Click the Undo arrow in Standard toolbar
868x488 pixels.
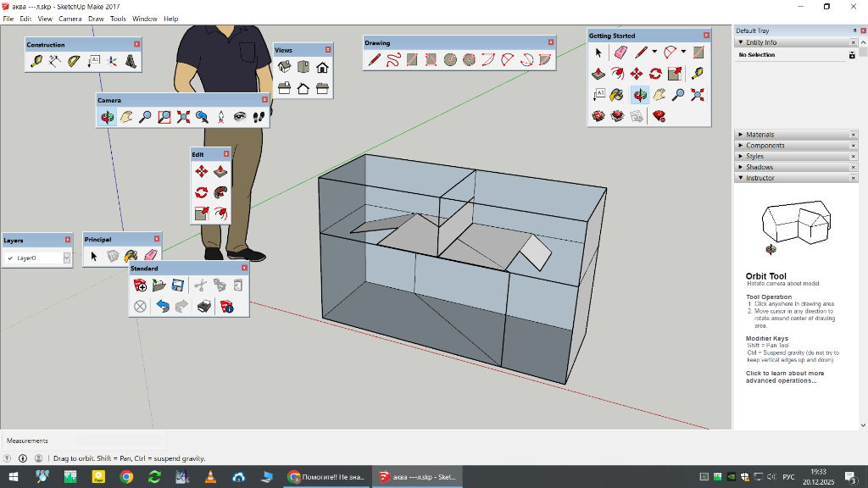(x=163, y=306)
